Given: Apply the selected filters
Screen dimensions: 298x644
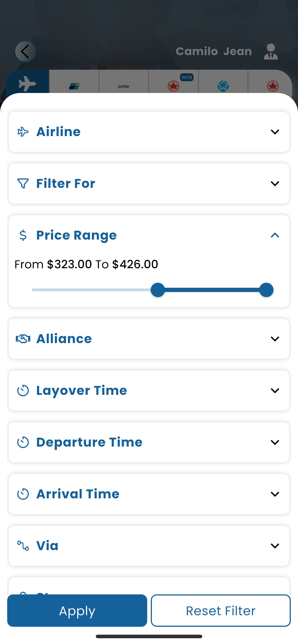Looking at the screenshot, I should click(77, 610).
